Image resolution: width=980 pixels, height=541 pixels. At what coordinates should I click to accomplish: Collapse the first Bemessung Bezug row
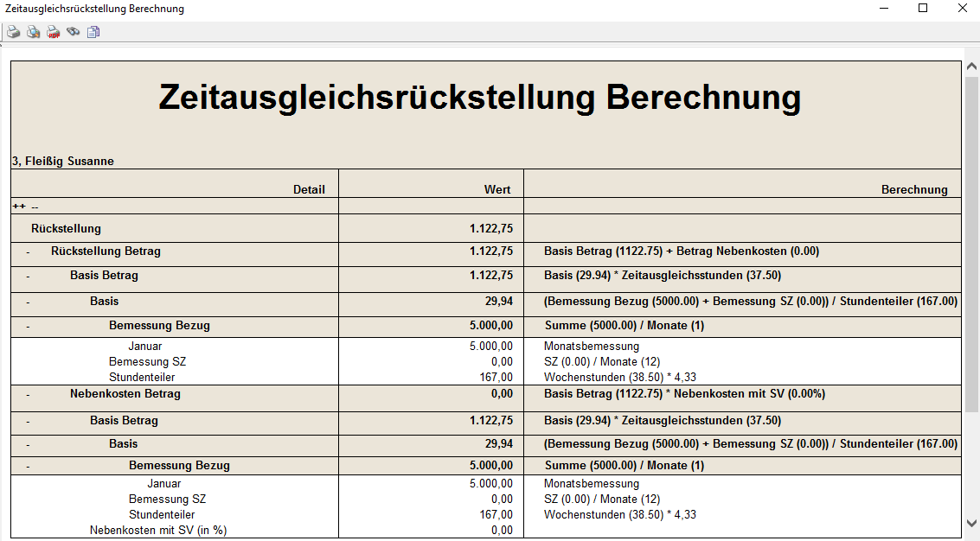[x=28, y=327]
